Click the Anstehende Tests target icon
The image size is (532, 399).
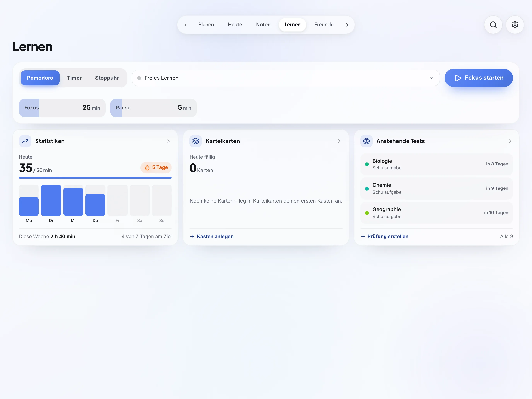click(366, 141)
